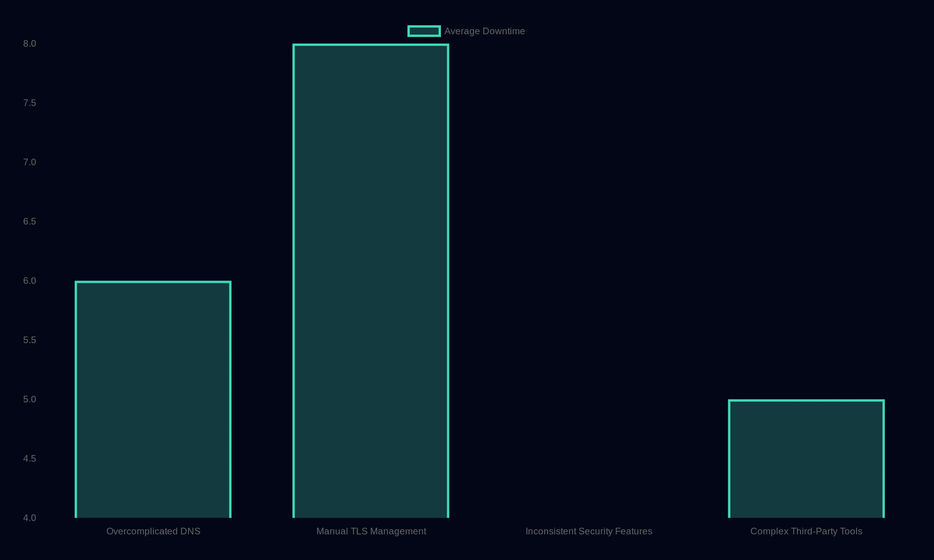Click the empty Inconsistent Security Features bar area
934x560 pixels.
589,447
